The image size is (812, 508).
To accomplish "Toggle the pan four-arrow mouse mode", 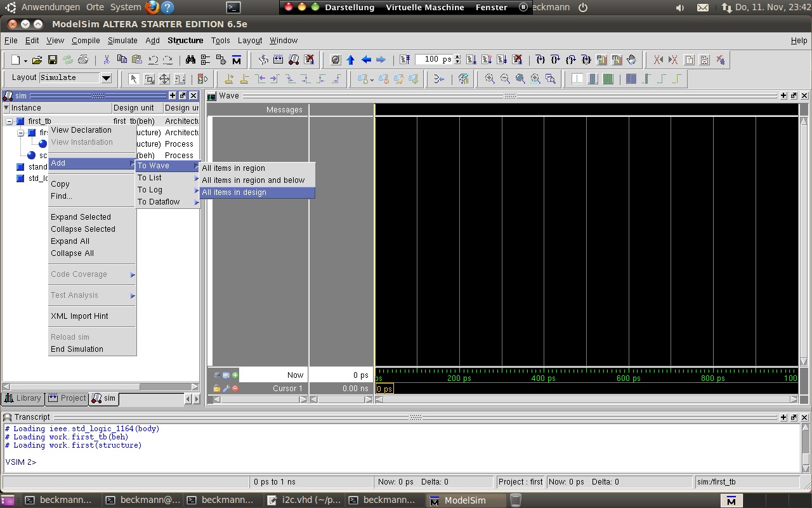I will [x=164, y=79].
